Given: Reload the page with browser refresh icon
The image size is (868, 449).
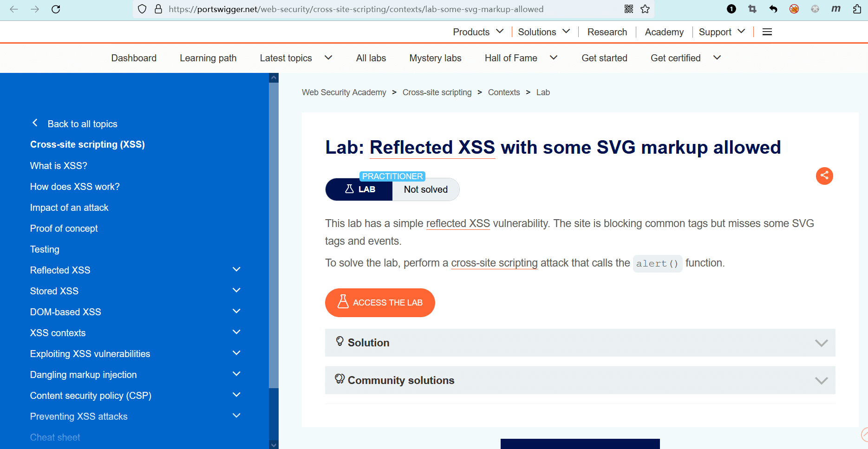Looking at the screenshot, I should pos(56,9).
